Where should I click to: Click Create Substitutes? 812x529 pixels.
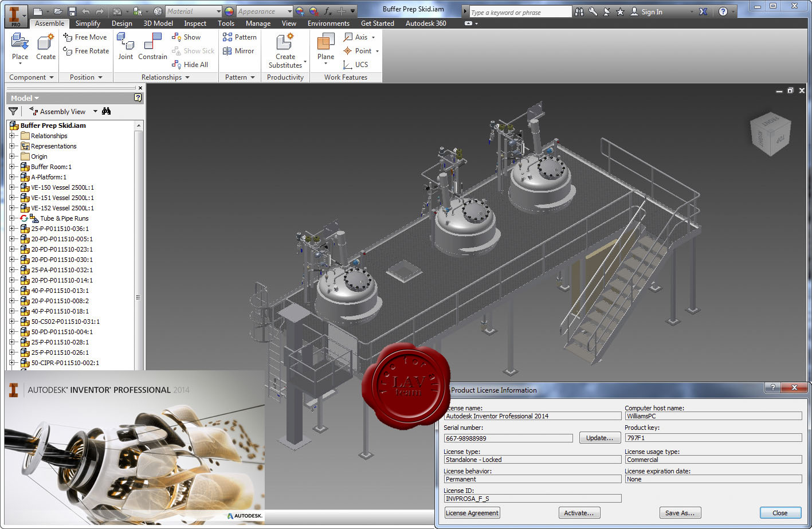click(285, 50)
